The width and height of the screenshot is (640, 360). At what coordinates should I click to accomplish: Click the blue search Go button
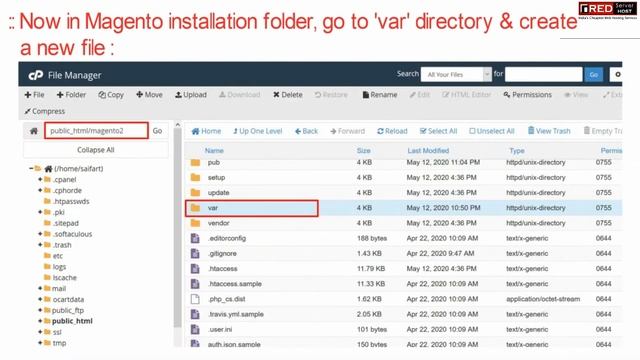[593, 75]
